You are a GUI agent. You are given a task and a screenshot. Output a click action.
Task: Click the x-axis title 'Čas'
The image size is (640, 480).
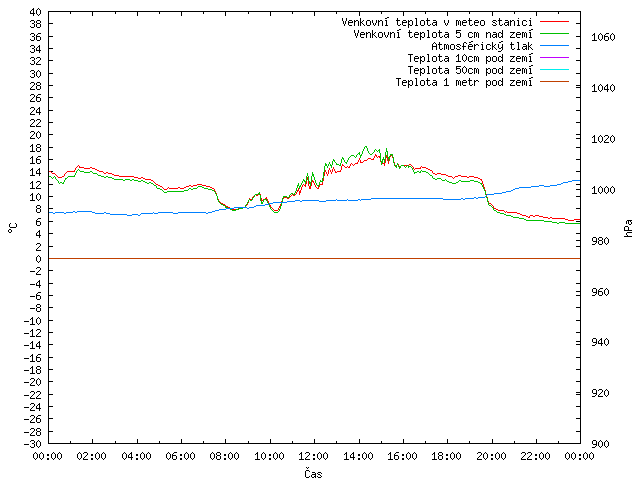pos(313,473)
